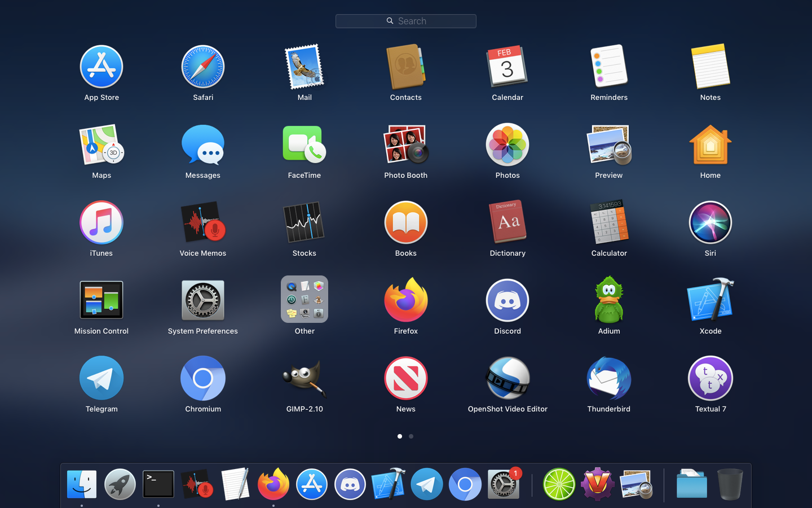Image resolution: width=812 pixels, height=508 pixels.
Task: Open Preview from Launchpad grid
Action: [609, 144]
